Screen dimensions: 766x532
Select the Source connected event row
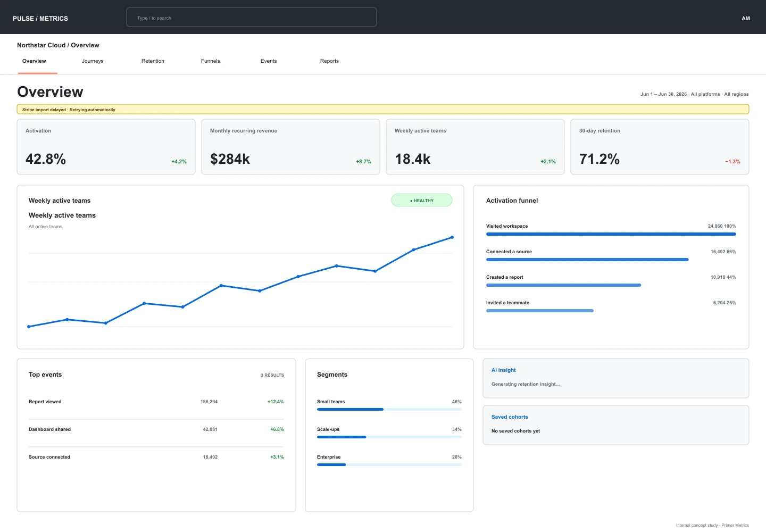pos(156,457)
